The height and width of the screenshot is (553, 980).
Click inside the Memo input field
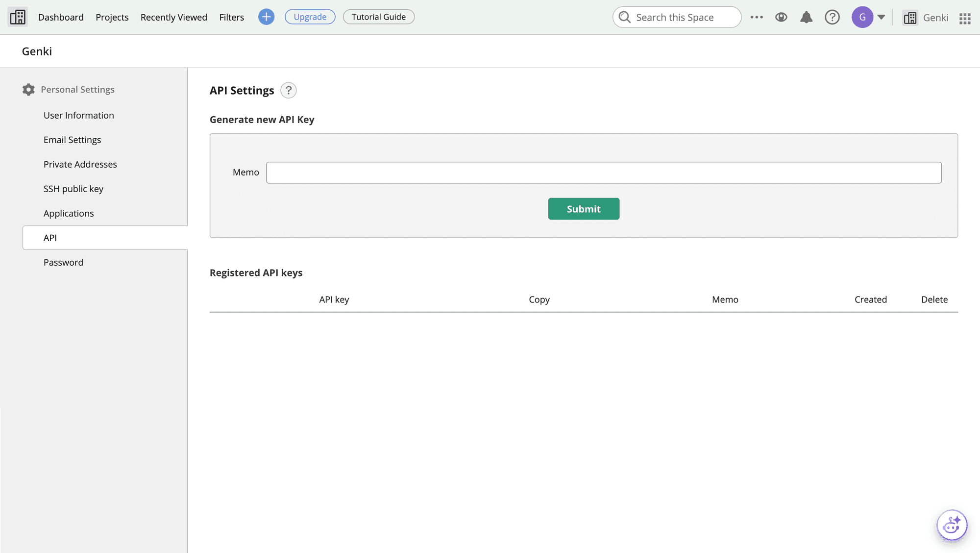pyautogui.click(x=604, y=172)
